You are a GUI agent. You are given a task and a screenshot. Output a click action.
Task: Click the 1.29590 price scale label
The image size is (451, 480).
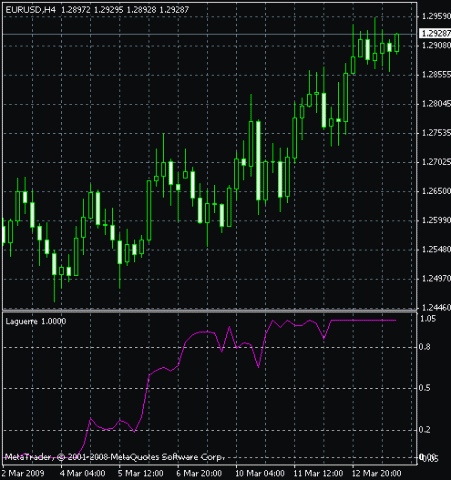(x=436, y=16)
